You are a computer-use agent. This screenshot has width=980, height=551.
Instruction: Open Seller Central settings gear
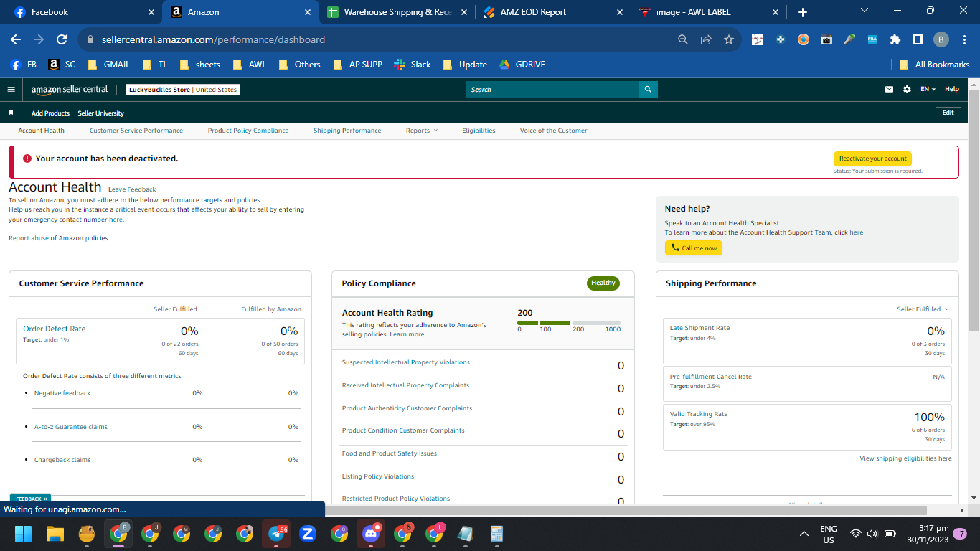[908, 90]
